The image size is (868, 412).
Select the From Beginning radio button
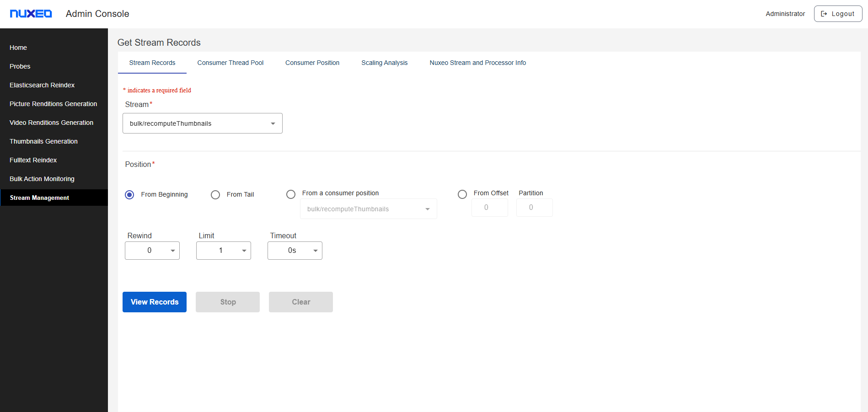click(x=129, y=195)
